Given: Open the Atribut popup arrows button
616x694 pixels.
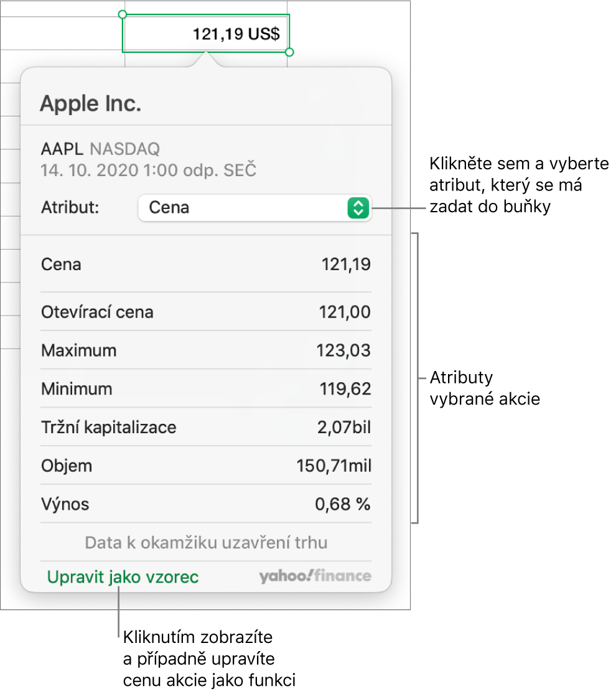Looking at the screenshot, I should tap(358, 208).
